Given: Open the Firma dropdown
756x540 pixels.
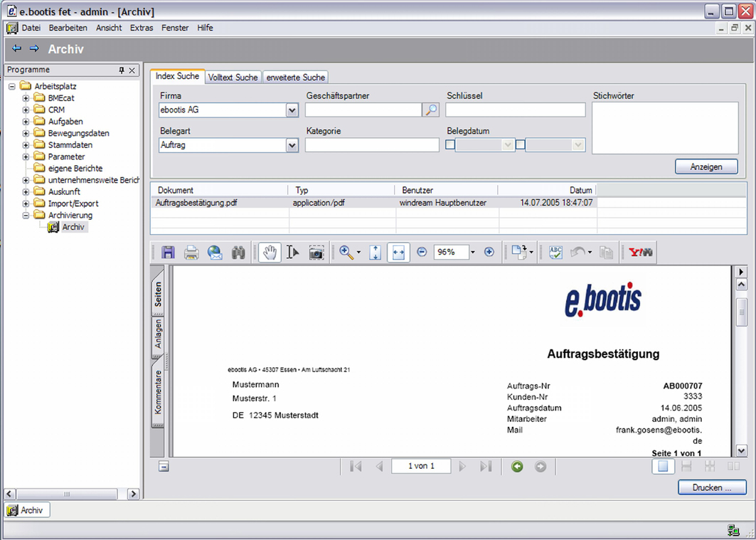Looking at the screenshot, I should [291, 110].
